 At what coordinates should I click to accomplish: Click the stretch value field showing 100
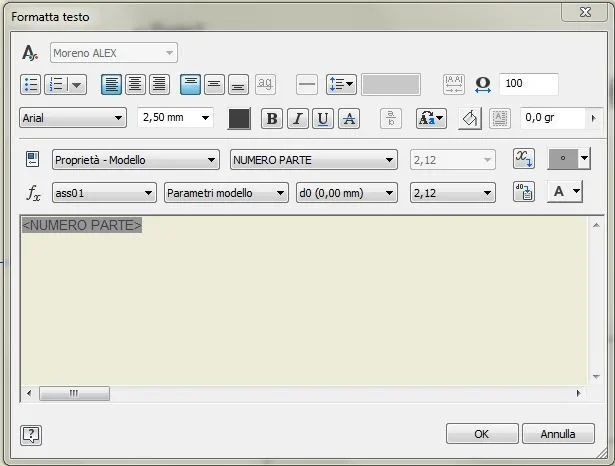click(x=528, y=84)
